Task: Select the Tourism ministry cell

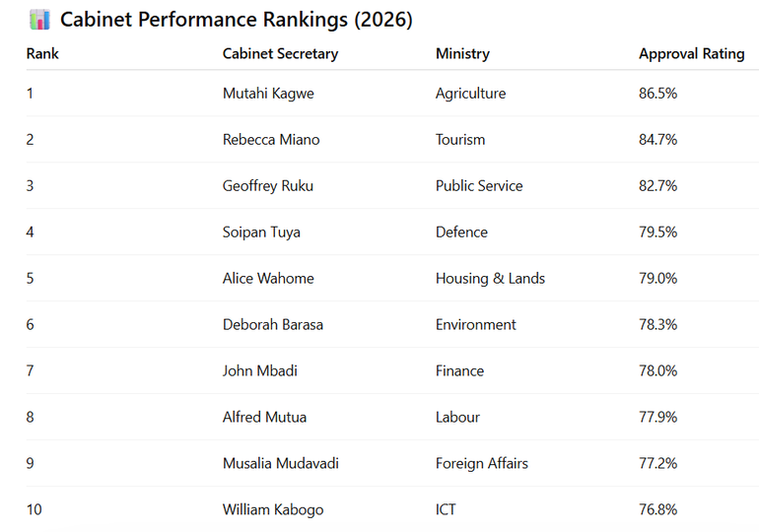Action: [460, 140]
